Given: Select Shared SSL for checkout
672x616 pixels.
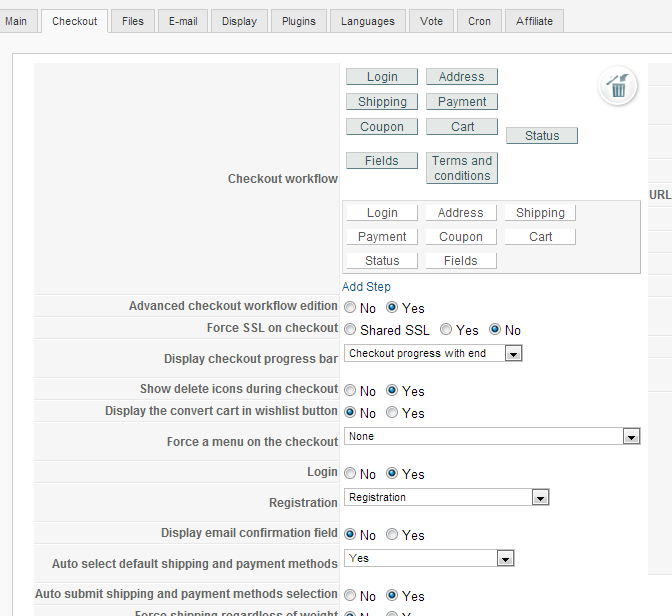Looking at the screenshot, I should click(350, 330).
